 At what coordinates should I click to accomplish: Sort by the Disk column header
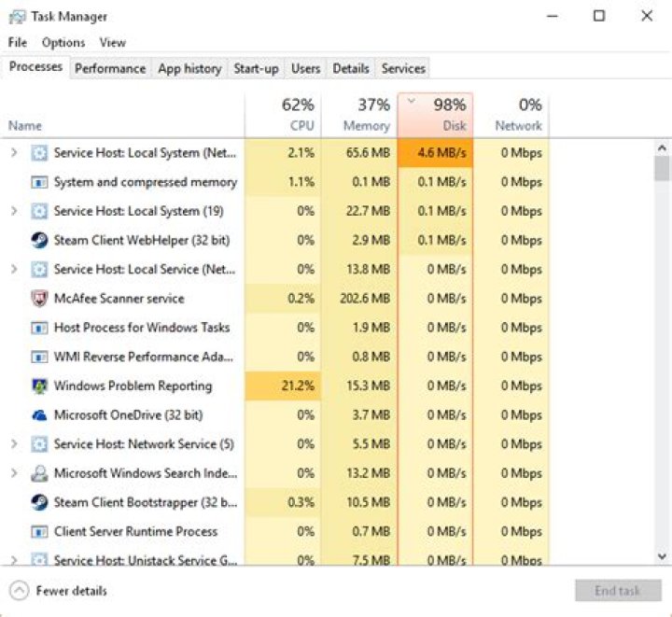click(436, 116)
